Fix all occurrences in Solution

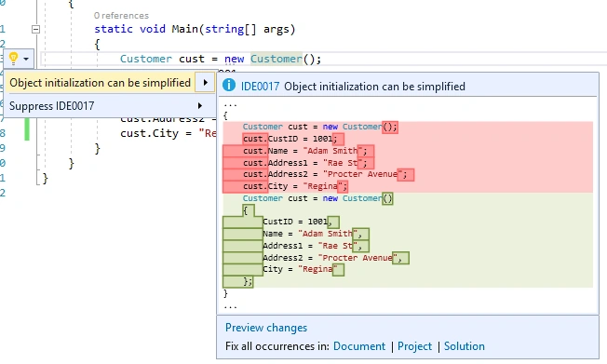[465, 346]
